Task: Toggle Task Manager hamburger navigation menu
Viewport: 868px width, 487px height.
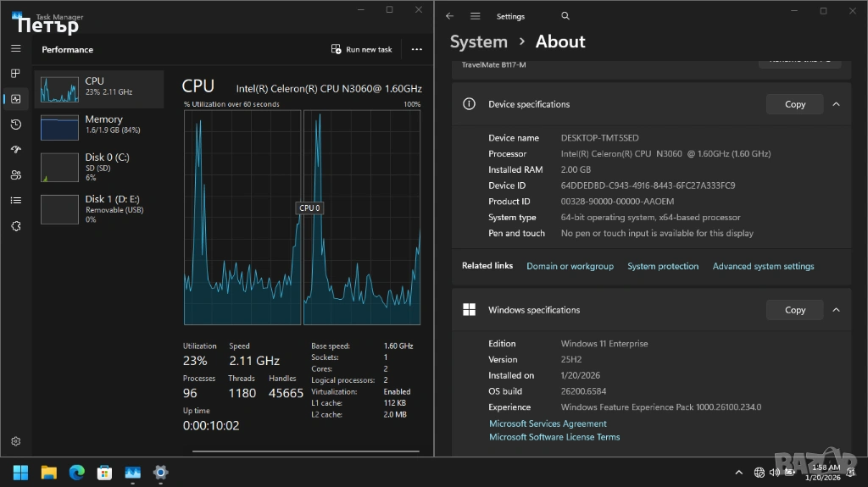Action: click(15, 49)
